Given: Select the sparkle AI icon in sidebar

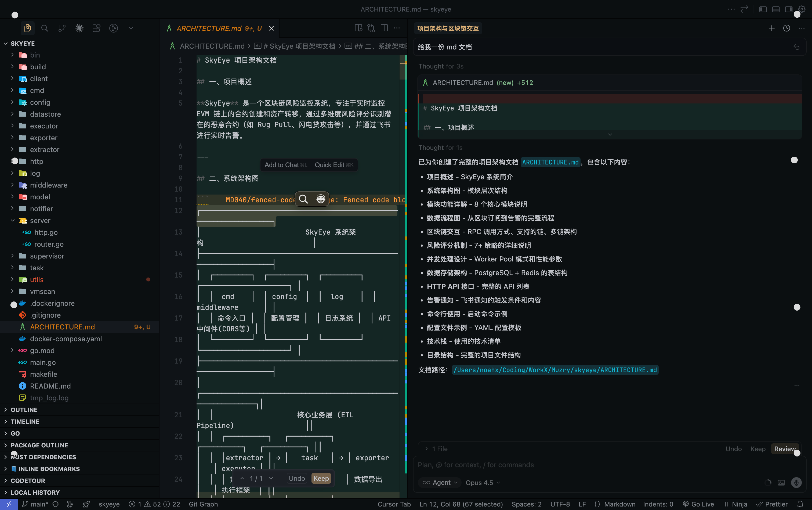Looking at the screenshot, I should (79, 28).
